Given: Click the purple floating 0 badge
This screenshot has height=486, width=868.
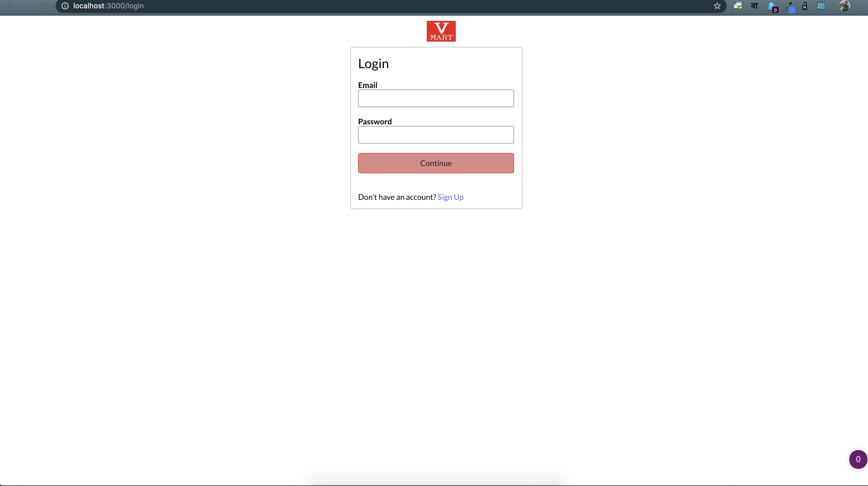Looking at the screenshot, I should 858,459.
